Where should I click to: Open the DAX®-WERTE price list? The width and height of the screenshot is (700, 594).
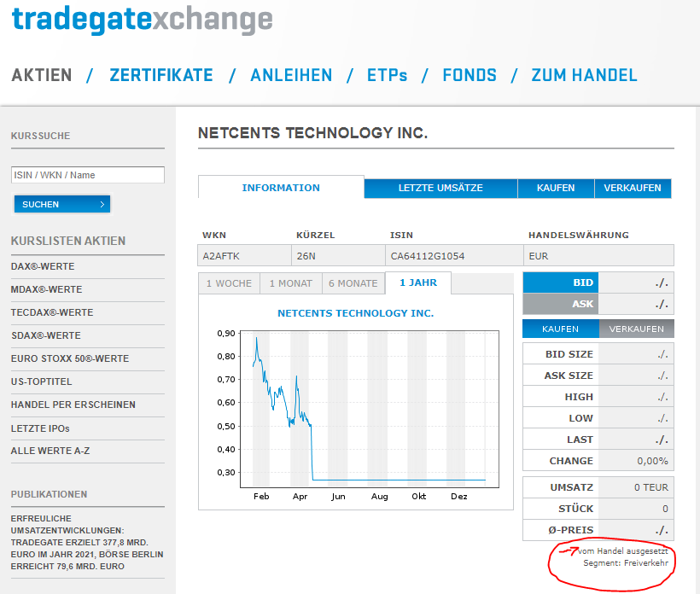[43, 266]
